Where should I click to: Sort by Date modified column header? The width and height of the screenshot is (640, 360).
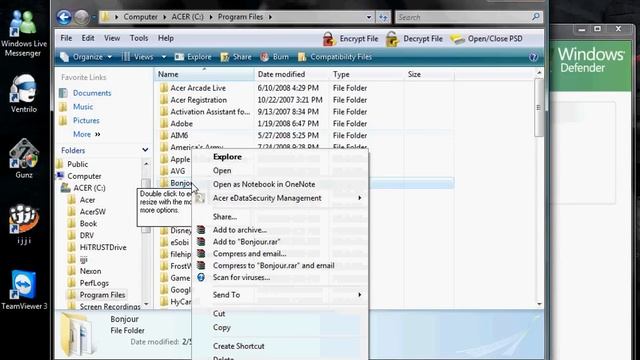tap(291, 74)
